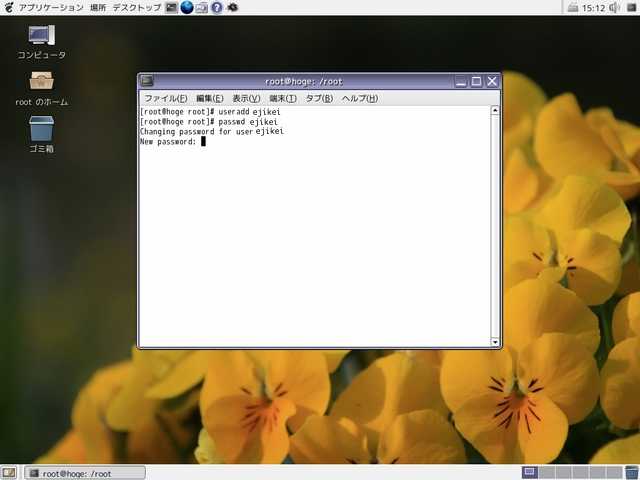Click terminal scrollbar down arrow
The image size is (640, 480).
click(495, 342)
